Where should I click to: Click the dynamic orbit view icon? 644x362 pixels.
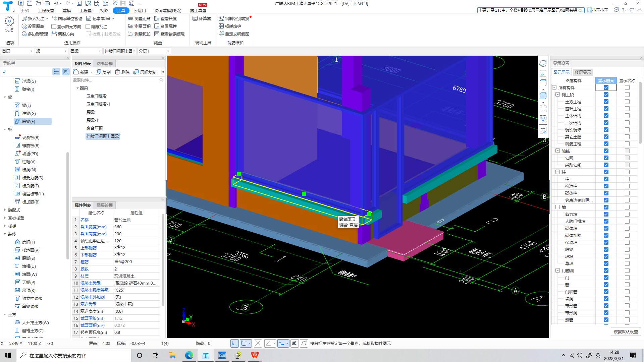543,63
